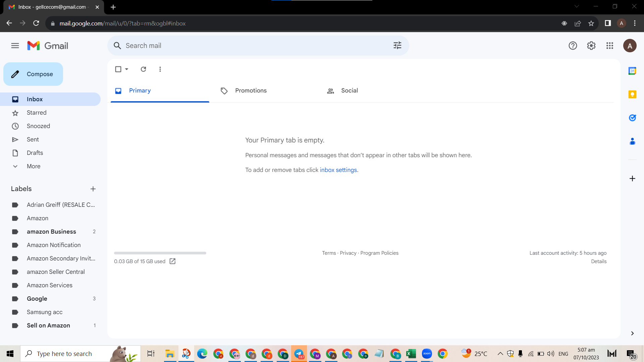Bookmark this tab star icon
The height and width of the screenshot is (362, 644).
(x=591, y=23)
